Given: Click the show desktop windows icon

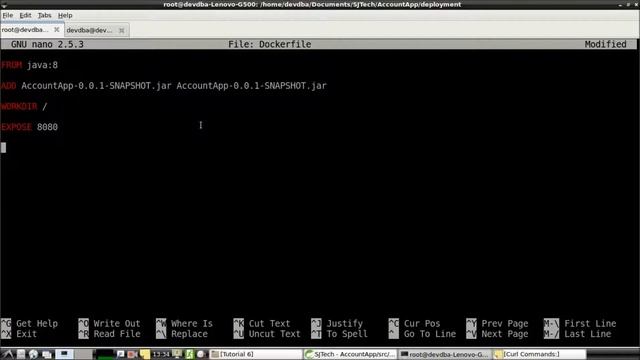Looking at the screenshot, I should point(47,354).
